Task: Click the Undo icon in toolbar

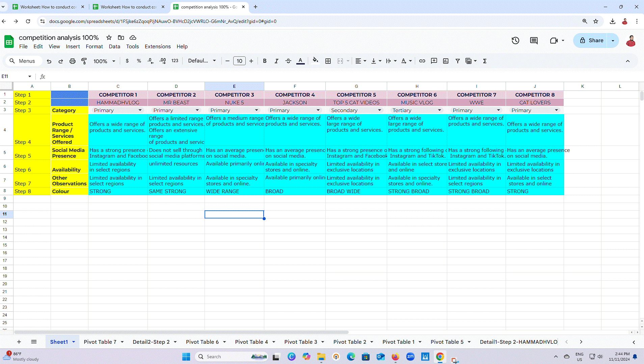Action: (49, 61)
